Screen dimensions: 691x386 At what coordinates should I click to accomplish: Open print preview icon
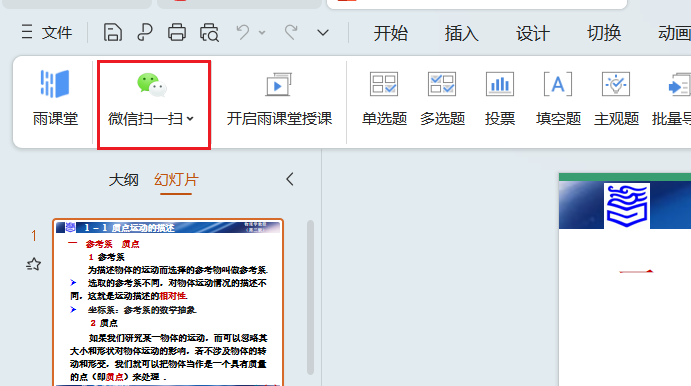tap(209, 33)
